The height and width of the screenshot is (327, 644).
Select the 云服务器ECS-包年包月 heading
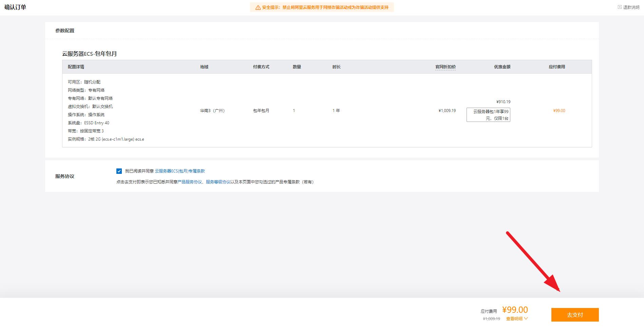[x=90, y=54]
